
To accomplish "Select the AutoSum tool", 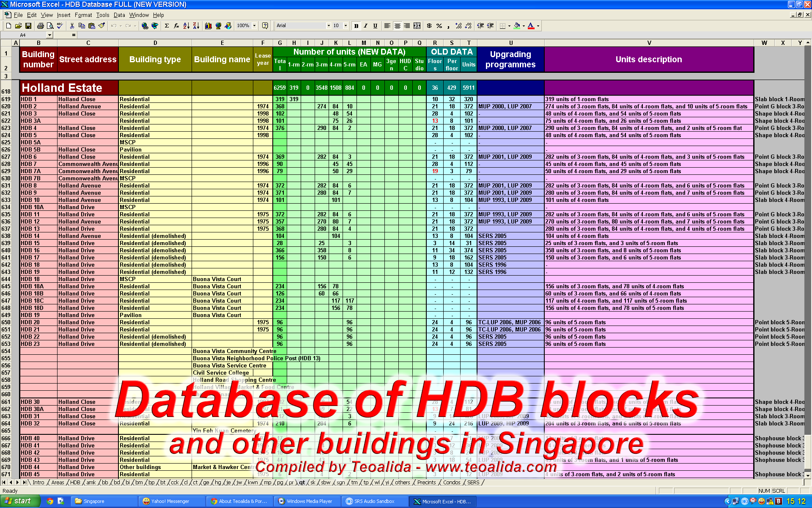I will pyautogui.click(x=166, y=26).
